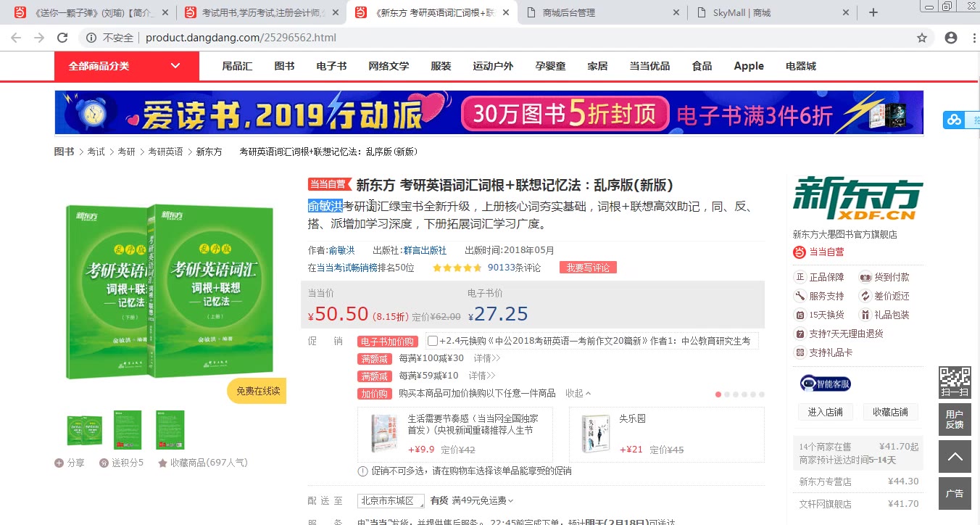980x525 pixels.
Task: Open the 智能客服 customer service robot
Action: coord(826,383)
